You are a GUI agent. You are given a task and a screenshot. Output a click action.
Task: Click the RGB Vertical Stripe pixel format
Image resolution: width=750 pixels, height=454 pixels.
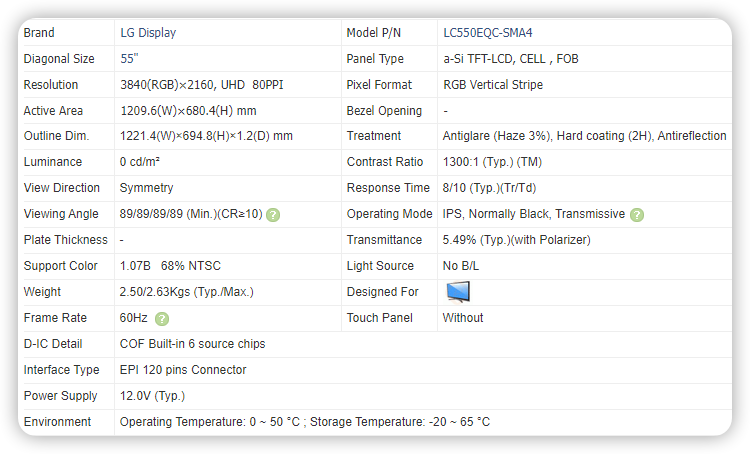pos(493,85)
